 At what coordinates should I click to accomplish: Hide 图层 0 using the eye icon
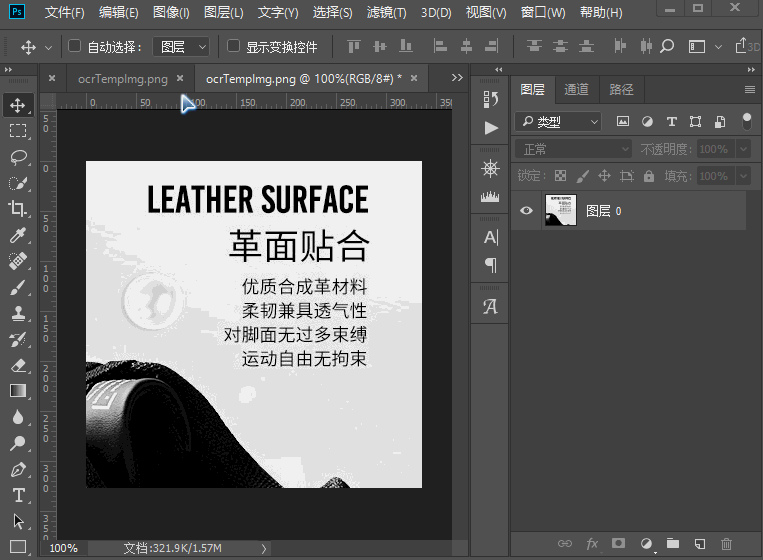coord(527,211)
